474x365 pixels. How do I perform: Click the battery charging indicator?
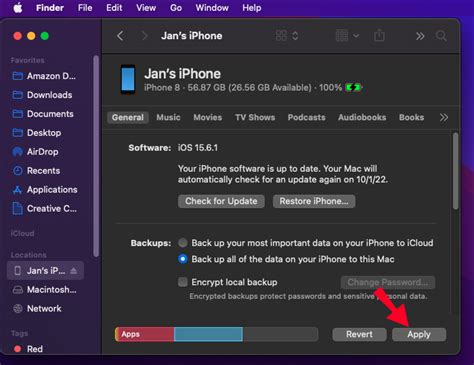pyautogui.click(x=354, y=88)
